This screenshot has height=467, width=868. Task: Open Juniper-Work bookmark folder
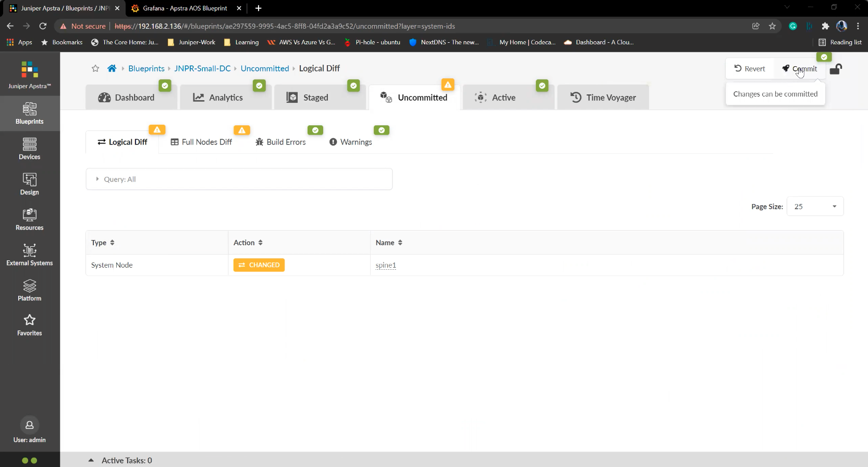tap(191, 42)
